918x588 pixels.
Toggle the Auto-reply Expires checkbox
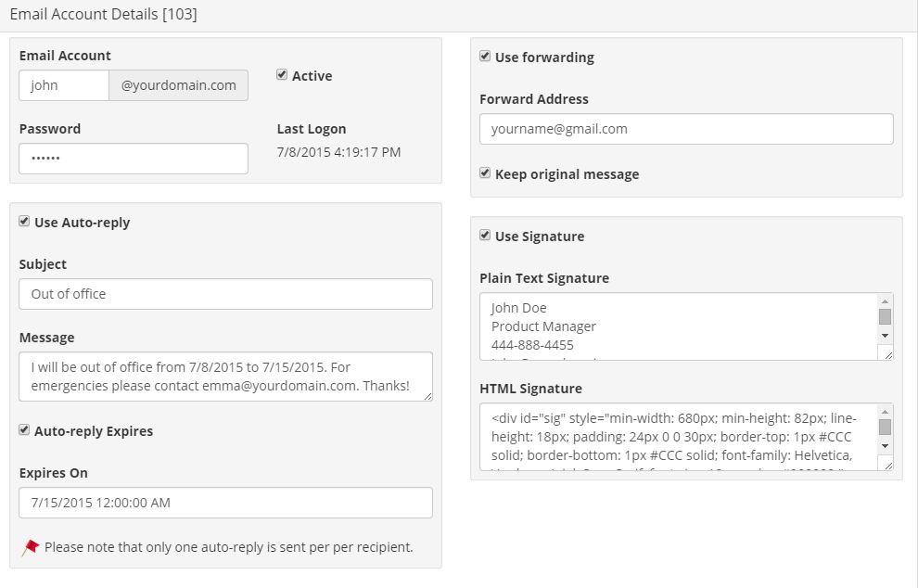coord(24,430)
